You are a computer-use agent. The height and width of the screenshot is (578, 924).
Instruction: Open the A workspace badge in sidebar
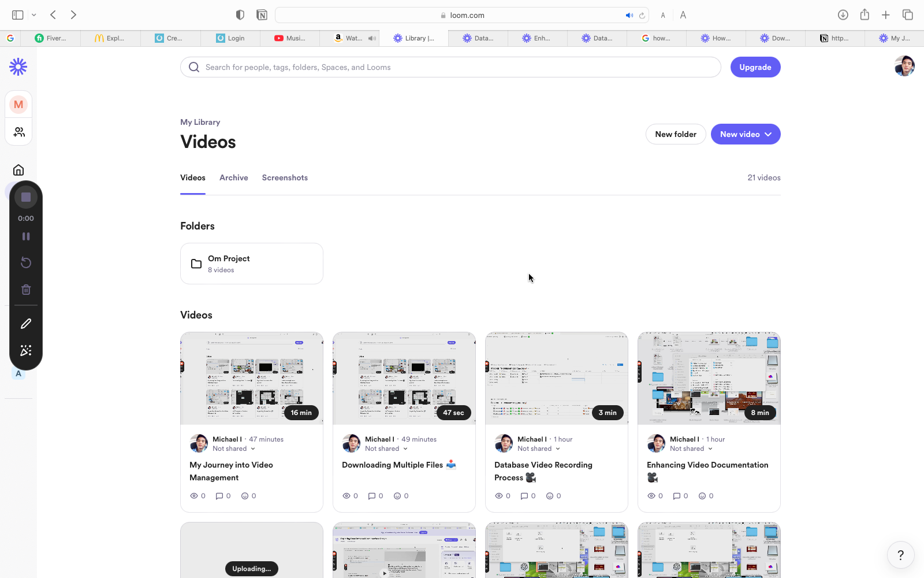[18, 374]
